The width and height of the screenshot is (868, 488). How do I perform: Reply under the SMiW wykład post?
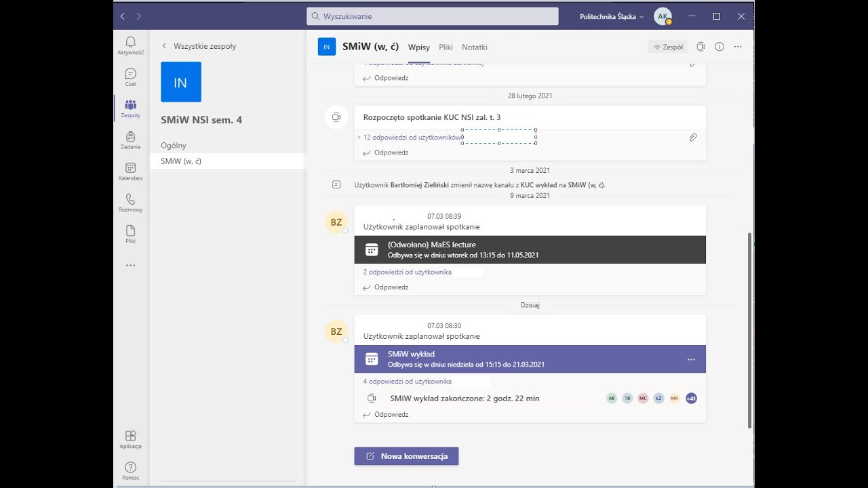[x=385, y=415]
